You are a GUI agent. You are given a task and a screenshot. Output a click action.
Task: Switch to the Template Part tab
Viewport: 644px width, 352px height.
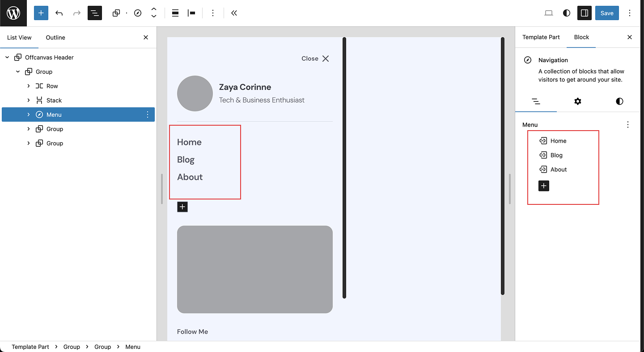coord(541,37)
